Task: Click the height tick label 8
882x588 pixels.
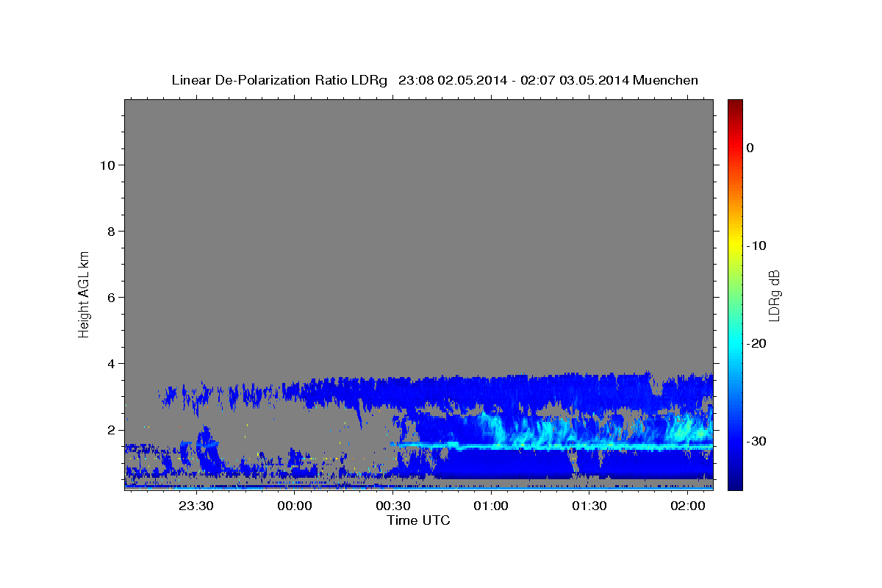Action: click(x=110, y=232)
